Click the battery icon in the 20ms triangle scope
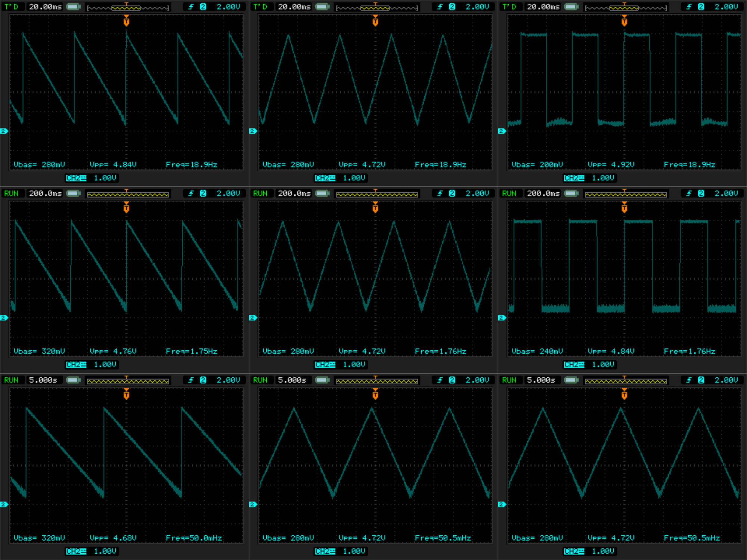This screenshot has width=747, height=560. (323, 7)
